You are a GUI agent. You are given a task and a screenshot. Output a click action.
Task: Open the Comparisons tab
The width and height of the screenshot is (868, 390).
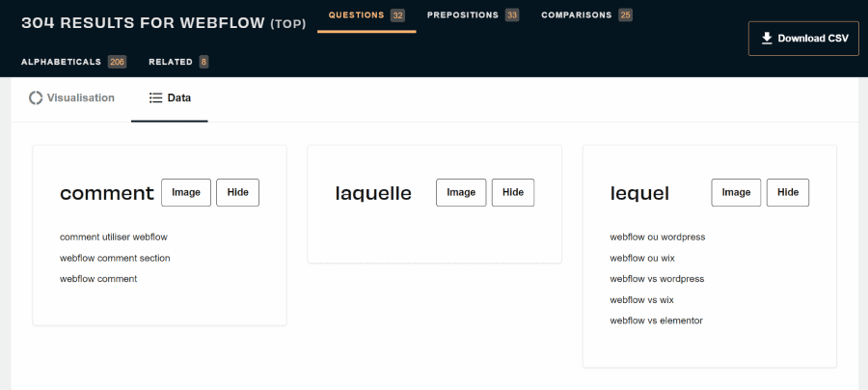pyautogui.click(x=586, y=15)
